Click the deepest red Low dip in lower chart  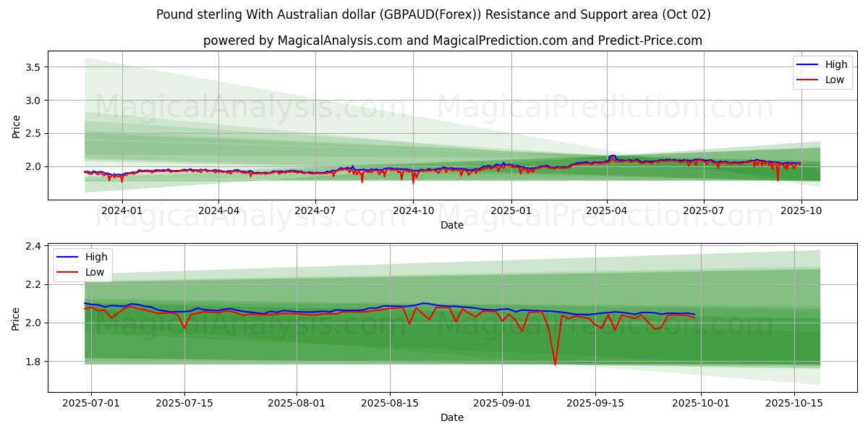(x=555, y=364)
